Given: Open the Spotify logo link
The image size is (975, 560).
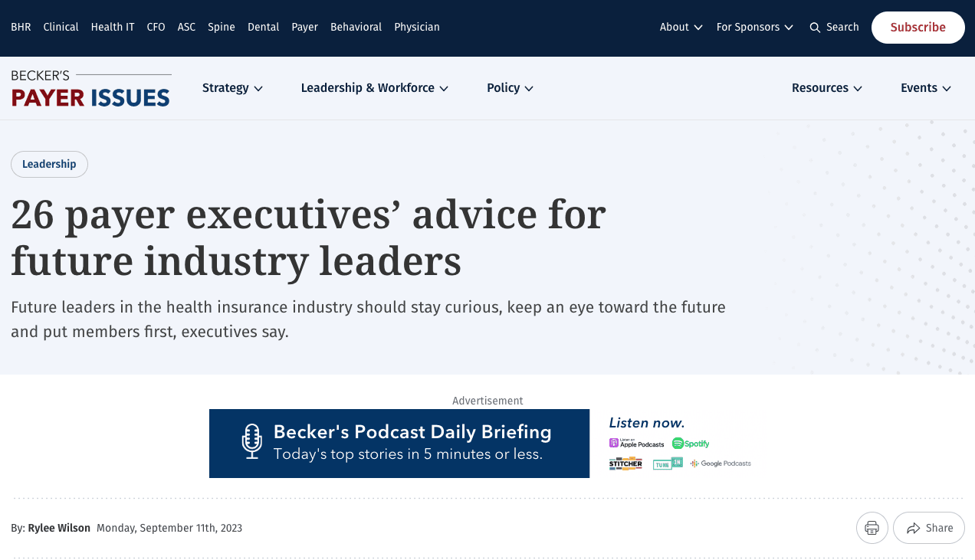Looking at the screenshot, I should 691,444.
